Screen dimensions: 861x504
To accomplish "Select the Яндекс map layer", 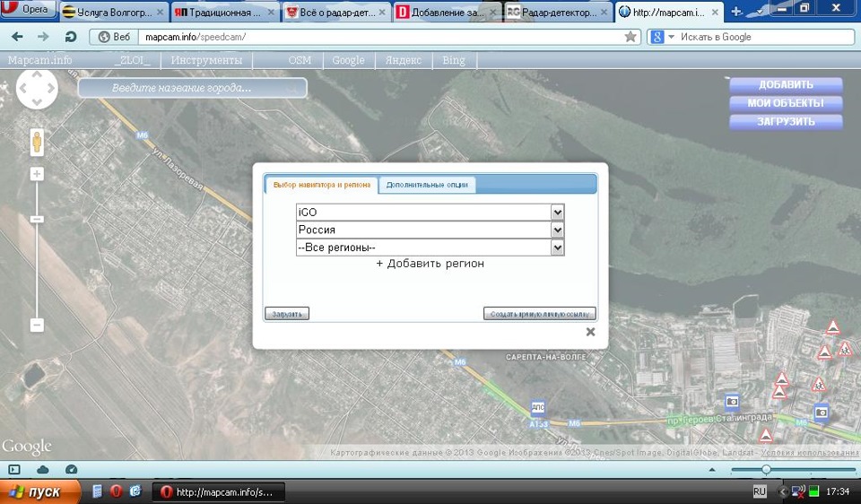I will click(x=404, y=60).
